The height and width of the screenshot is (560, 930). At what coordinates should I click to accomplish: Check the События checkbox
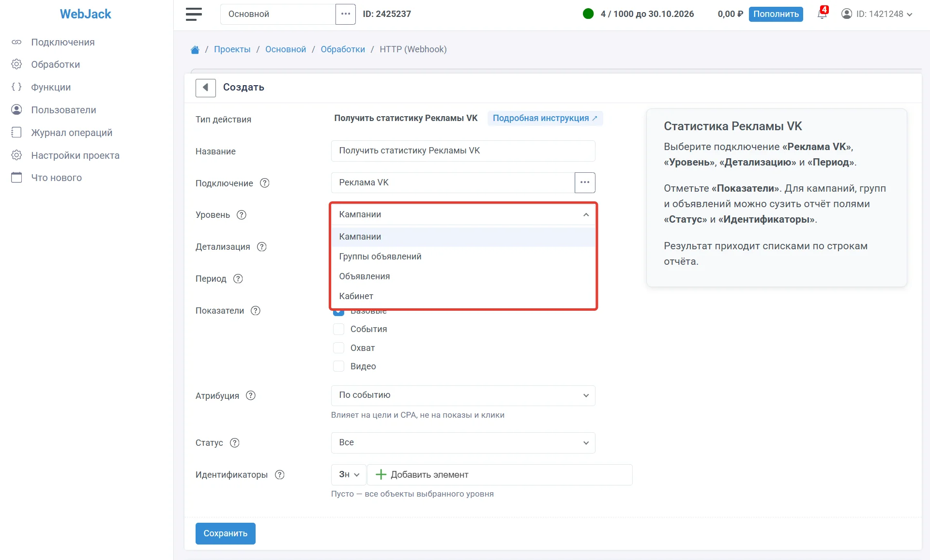pos(338,329)
